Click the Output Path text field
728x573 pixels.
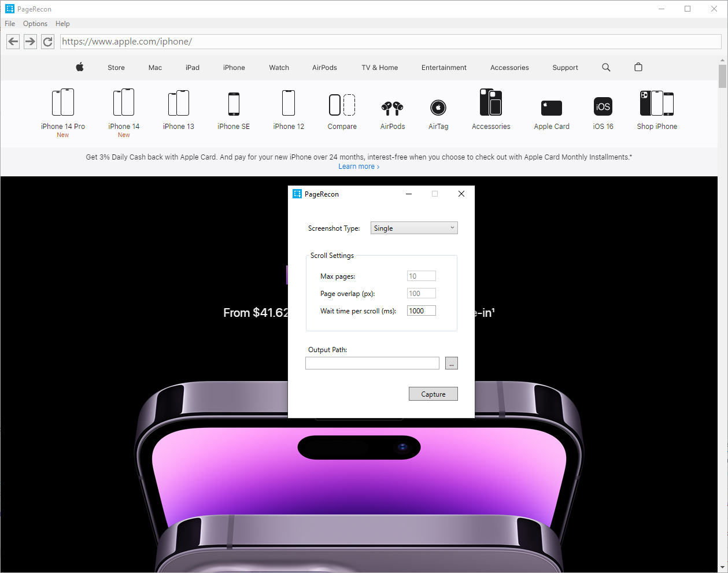point(372,363)
